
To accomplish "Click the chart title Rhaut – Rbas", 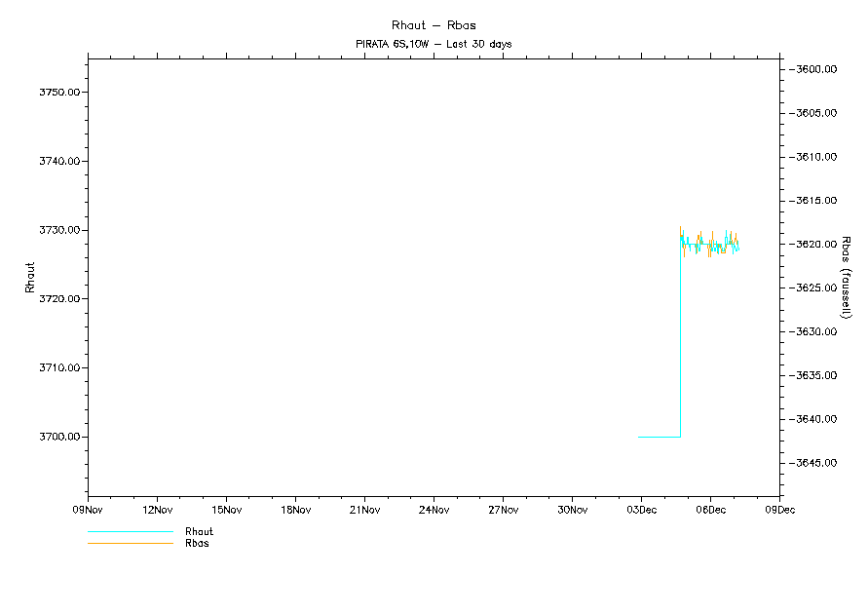I will click(434, 25).
